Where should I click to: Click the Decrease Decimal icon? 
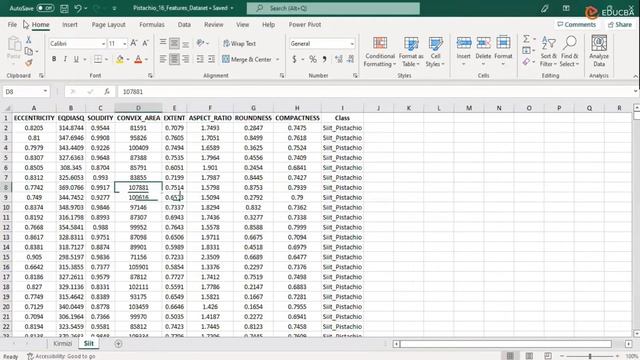(x=350, y=60)
